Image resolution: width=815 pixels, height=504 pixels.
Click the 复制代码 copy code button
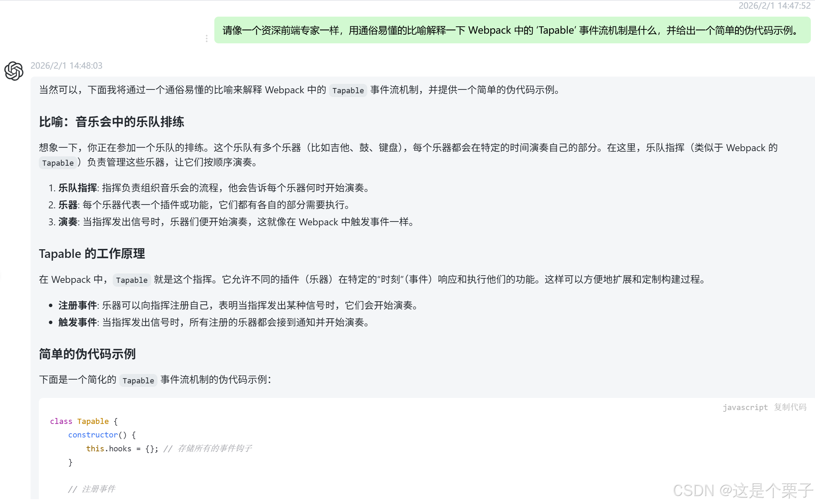[x=790, y=407]
